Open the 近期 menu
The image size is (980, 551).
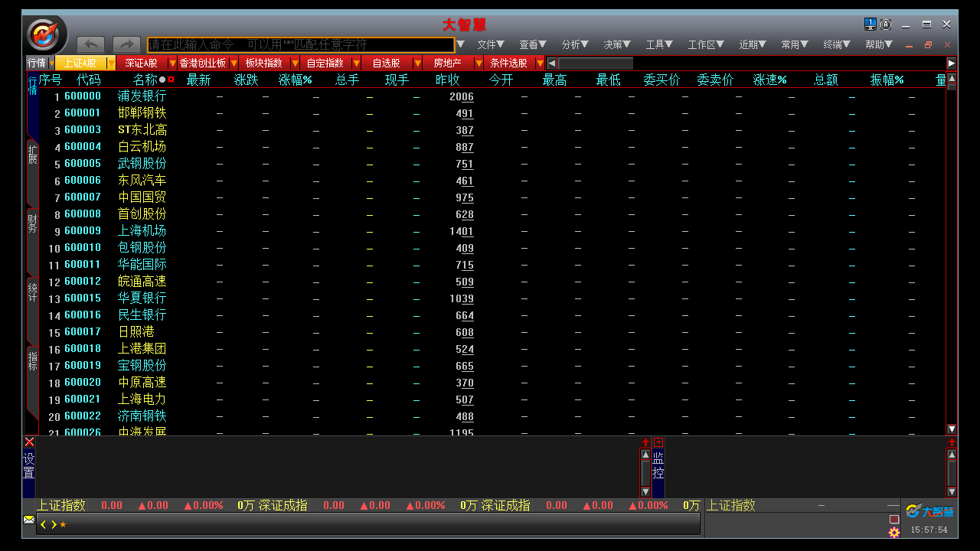(x=753, y=45)
